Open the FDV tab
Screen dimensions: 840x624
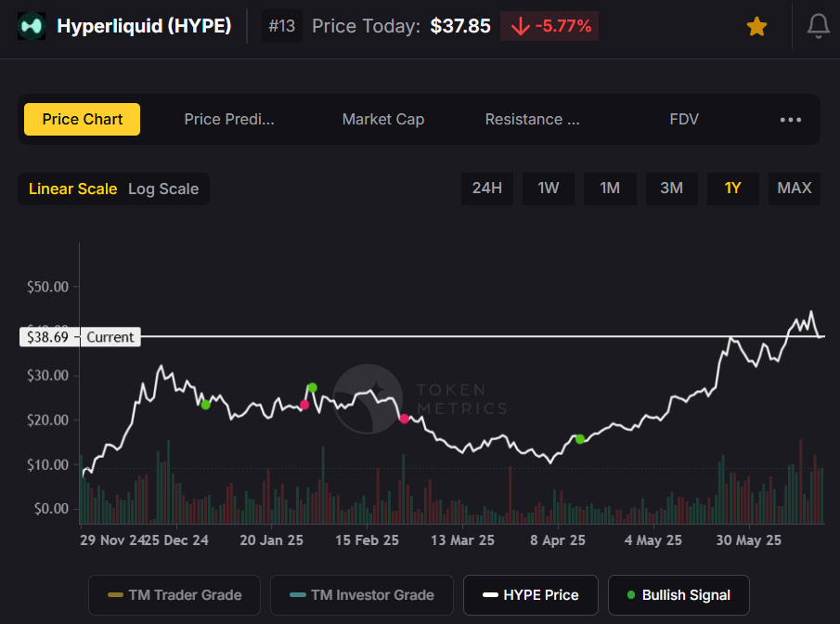pos(684,119)
